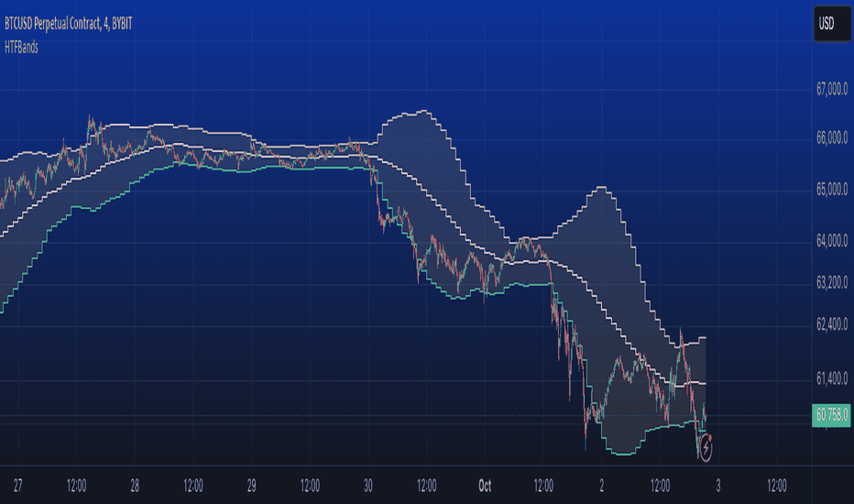854x504 pixels.
Task: Click the lightning bolt replay icon
Action: click(706, 448)
